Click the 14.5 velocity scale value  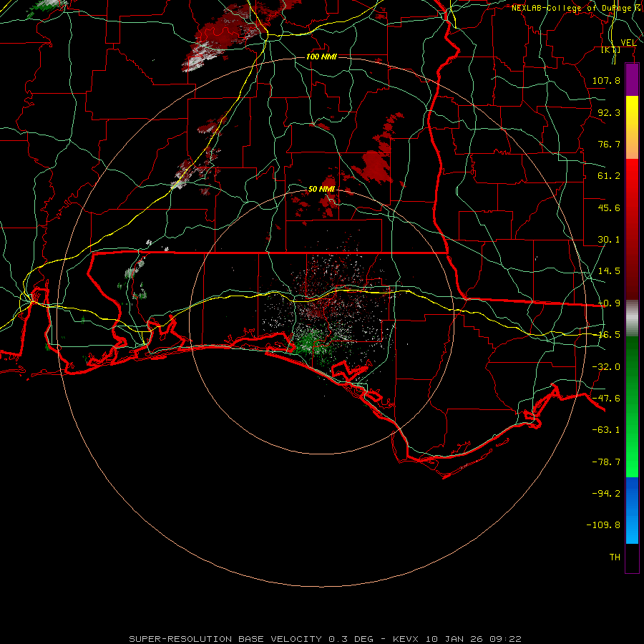(609, 271)
